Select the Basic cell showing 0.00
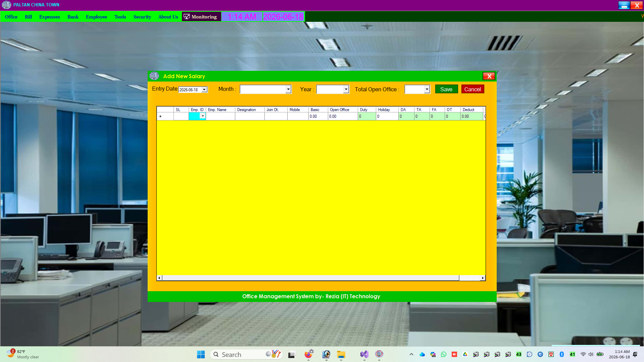The image size is (644, 362). (318, 116)
